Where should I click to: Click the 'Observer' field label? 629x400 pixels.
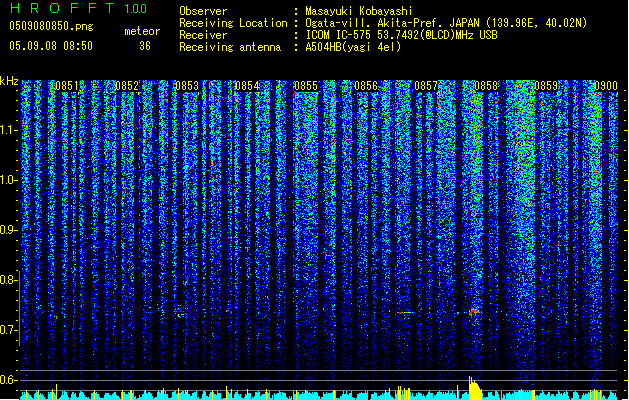click(203, 11)
